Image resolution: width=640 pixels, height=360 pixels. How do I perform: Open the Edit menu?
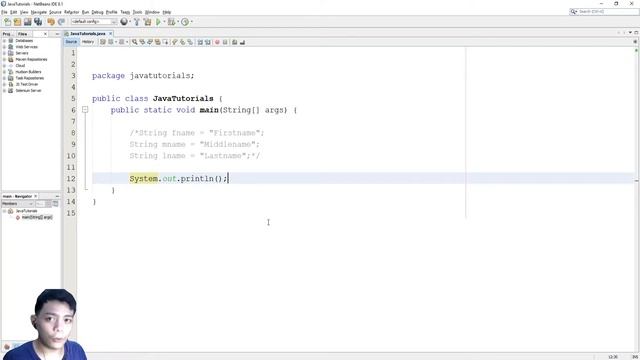pyautogui.click(x=13, y=12)
